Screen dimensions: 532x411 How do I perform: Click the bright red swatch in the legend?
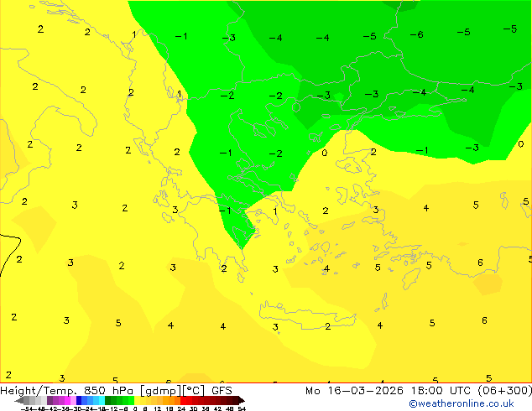pos(183,400)
